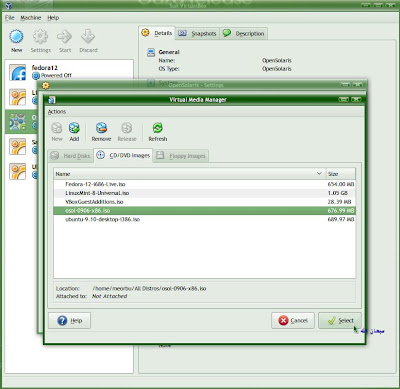Click the Help button in Media Manager
400x389 pixels.
click(69, 320)
